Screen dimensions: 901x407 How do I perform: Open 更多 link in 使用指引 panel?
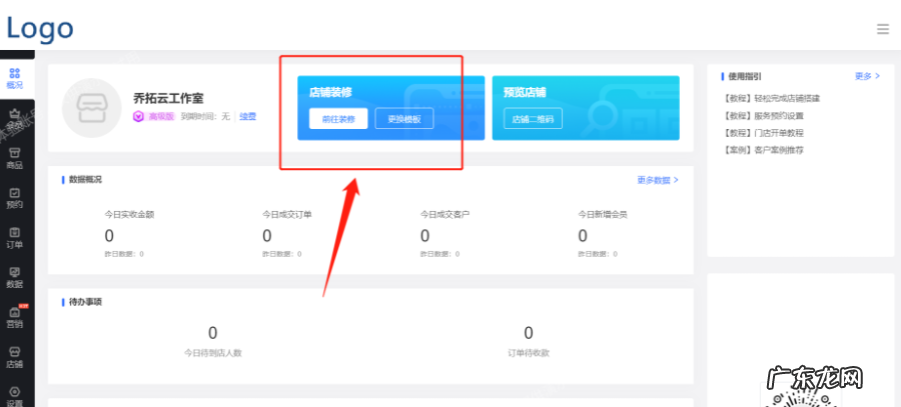867,76
